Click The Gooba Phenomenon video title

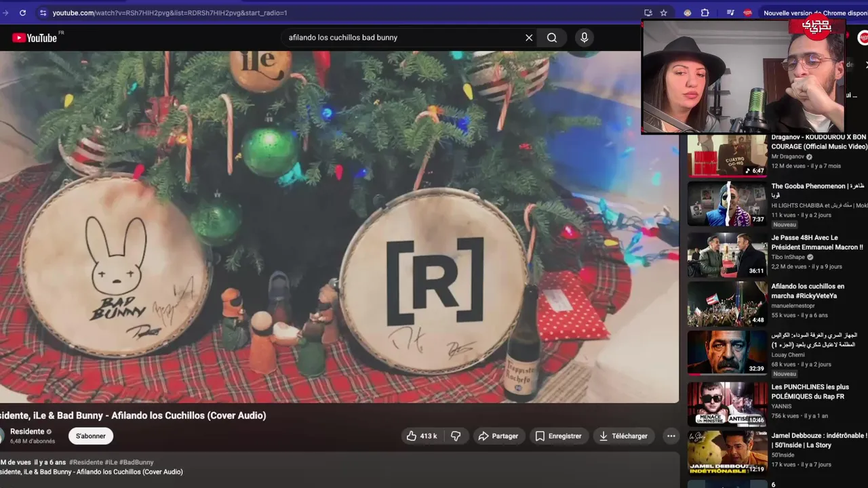click(x=818, y=190)
